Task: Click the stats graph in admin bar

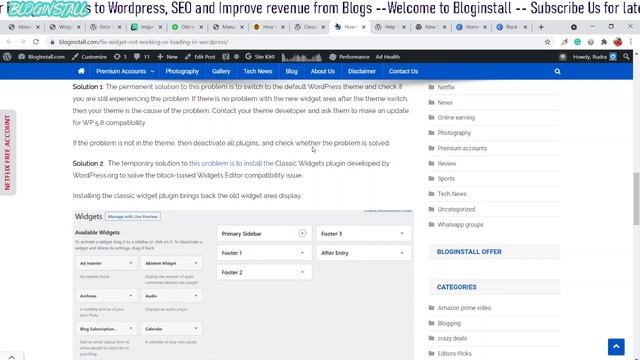Action: [302, 57]
